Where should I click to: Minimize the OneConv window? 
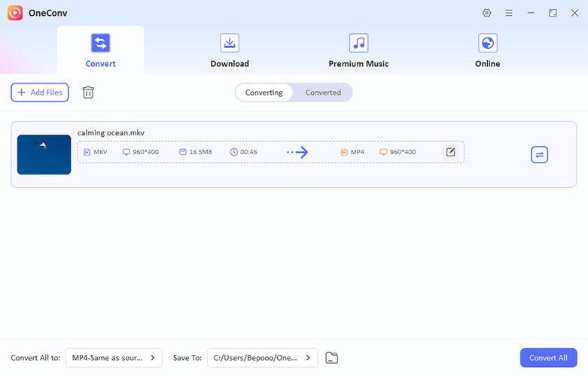pyautogui.click(x=531, y=13)
